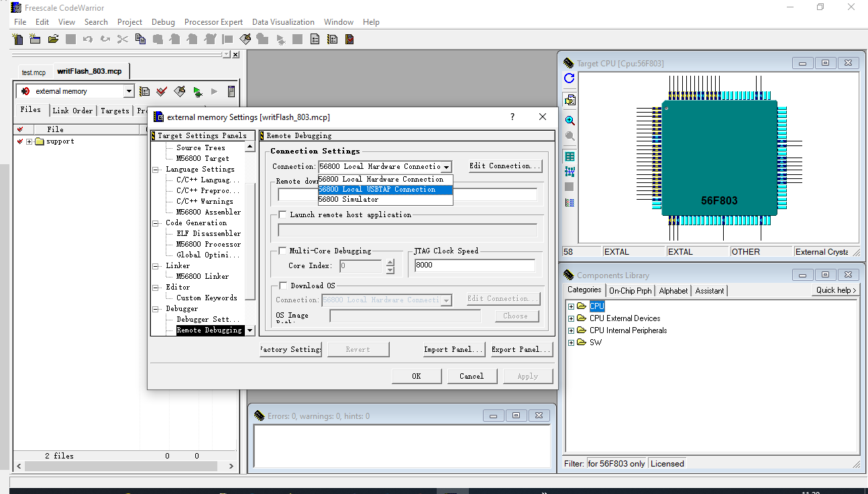Click the Project Inspector icon in project toolbar
The width and height of the screenshot is (868, 494).
[232, 91]
